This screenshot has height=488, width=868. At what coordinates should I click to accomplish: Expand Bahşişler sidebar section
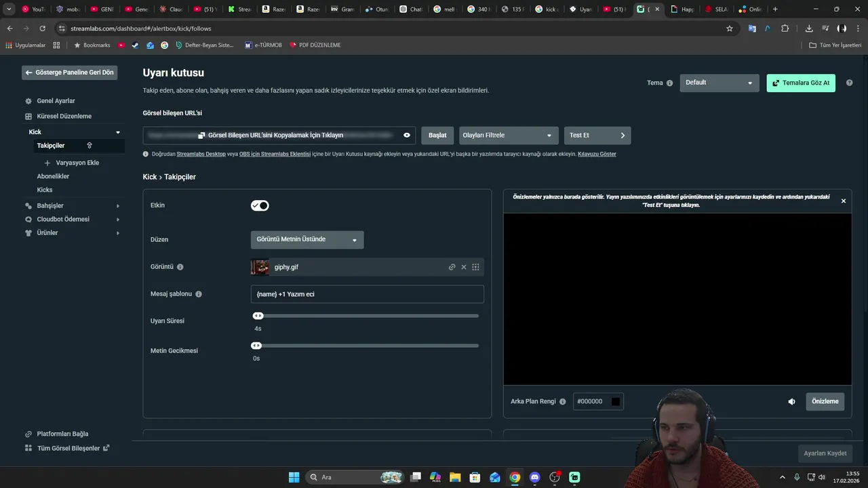click(x=118, y=206)
